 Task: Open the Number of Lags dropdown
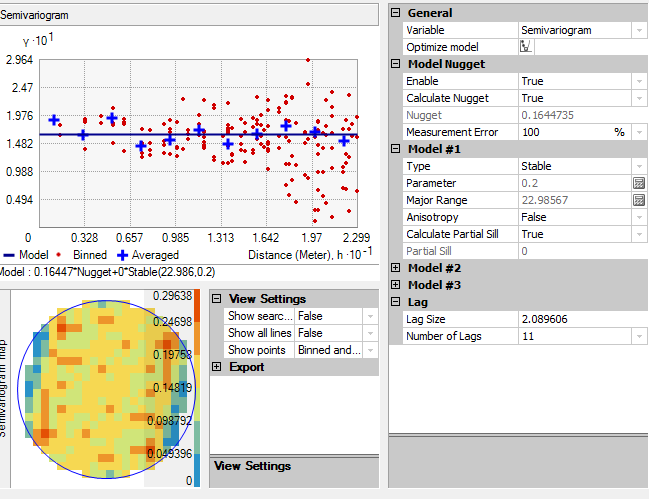pos(638,336)
